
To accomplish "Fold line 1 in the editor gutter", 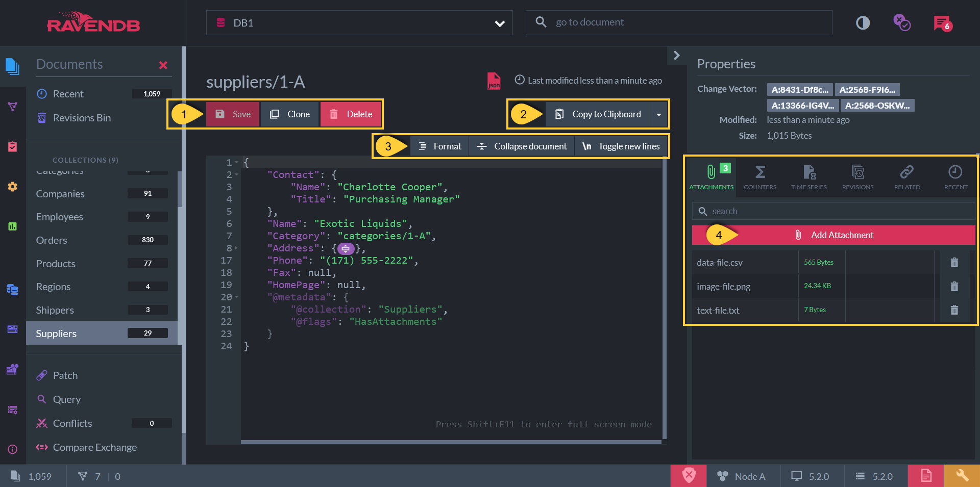I will [x=237, y=163].
